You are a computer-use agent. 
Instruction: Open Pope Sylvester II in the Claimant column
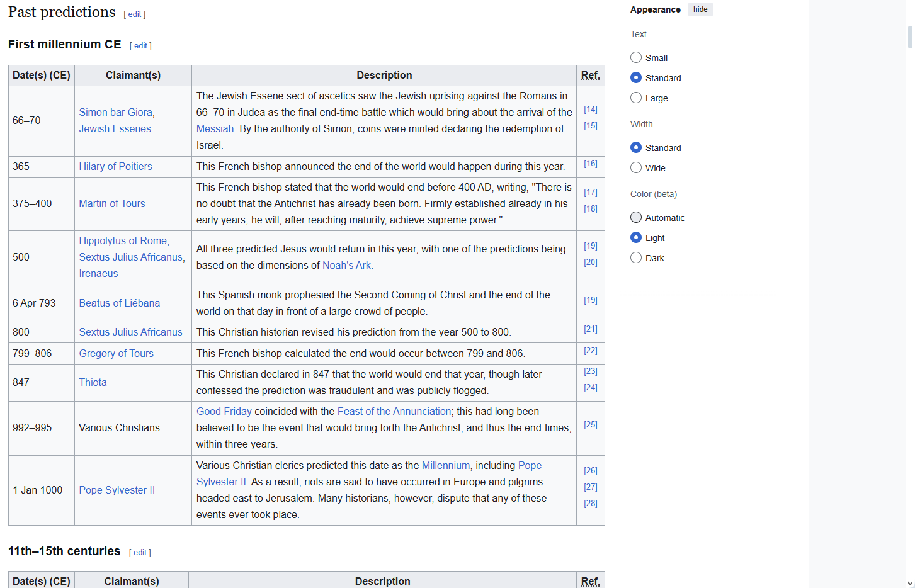117,490
